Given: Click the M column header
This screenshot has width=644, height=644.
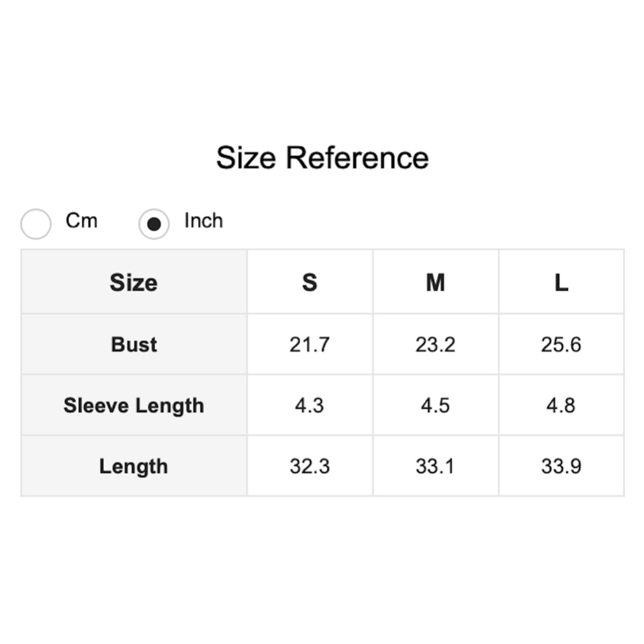Looking at the screenshot, I should (x=435, y=282).
